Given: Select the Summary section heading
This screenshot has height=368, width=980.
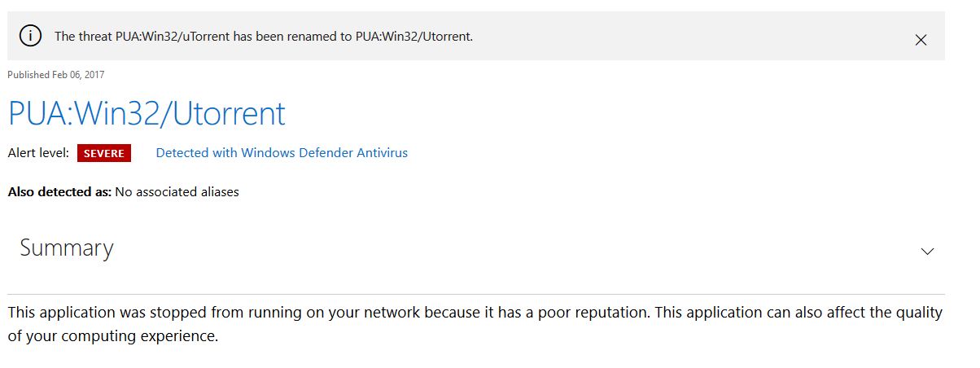Looking at the screenshot, I should point(67,248).
